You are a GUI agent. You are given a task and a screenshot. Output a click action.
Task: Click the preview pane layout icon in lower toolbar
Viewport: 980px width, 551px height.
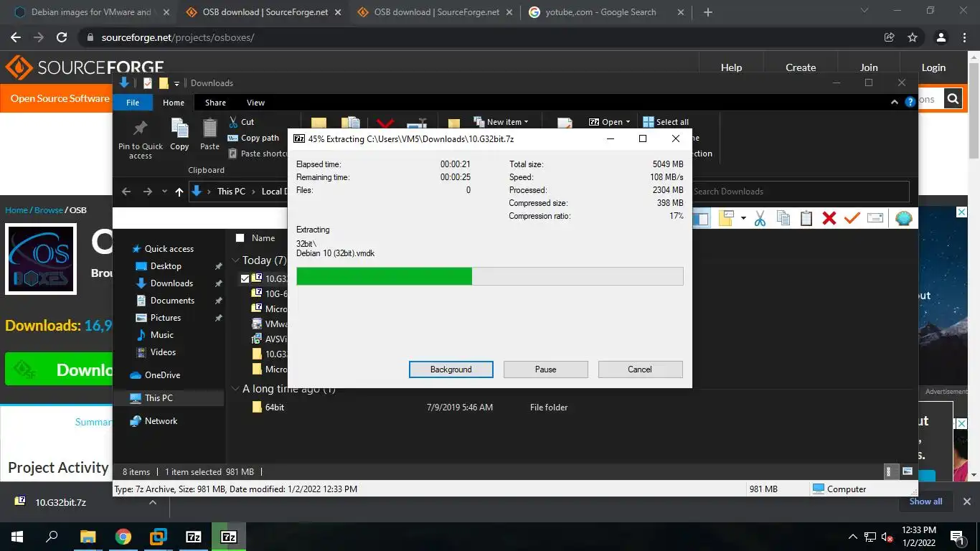pos(700,218)
